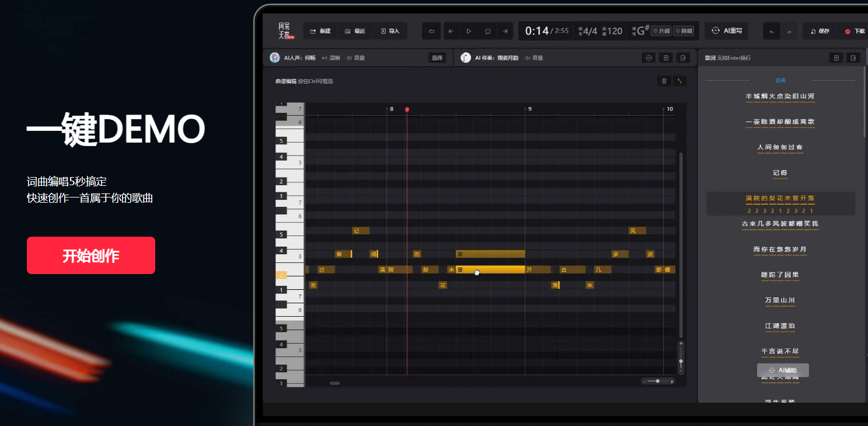The width and height of the screenshot is (868, 426).
Task: Click the play button in transport controls
Action: (x=469, y=31)
